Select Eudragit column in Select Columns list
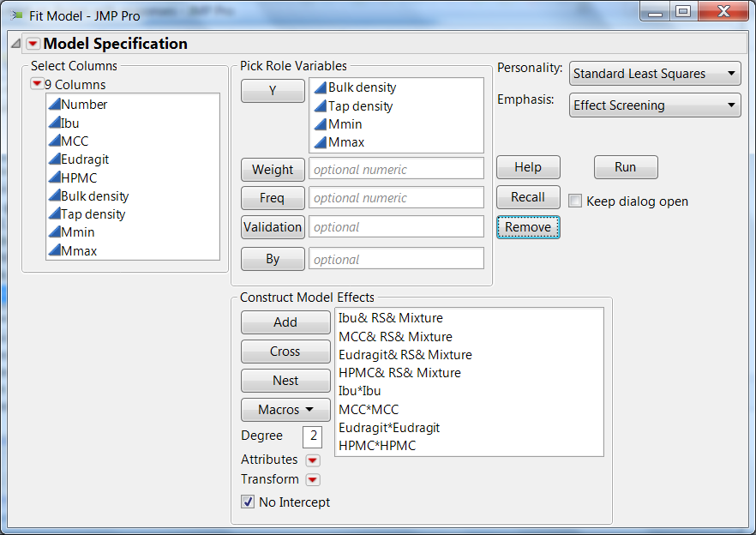The height and width of the screenshot is (535, 756). click(133, 159)
